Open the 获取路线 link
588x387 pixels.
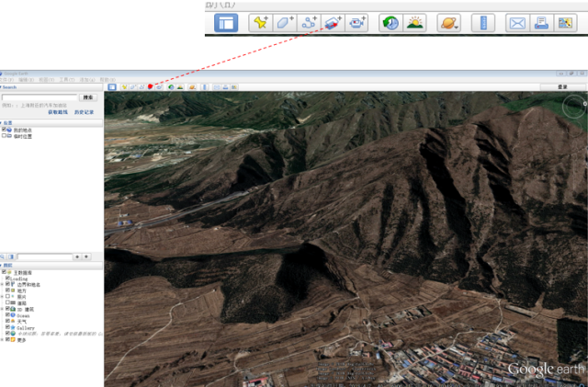click(58, 112)
